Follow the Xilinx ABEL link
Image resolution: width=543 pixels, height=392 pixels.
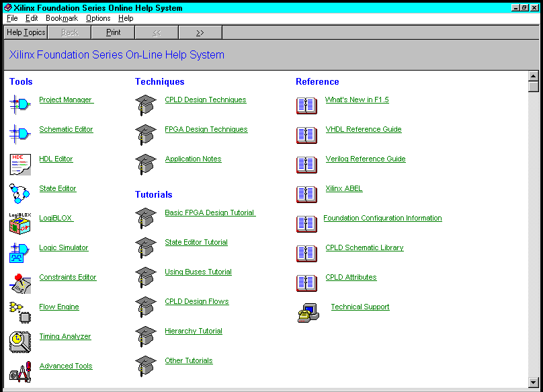344,188
